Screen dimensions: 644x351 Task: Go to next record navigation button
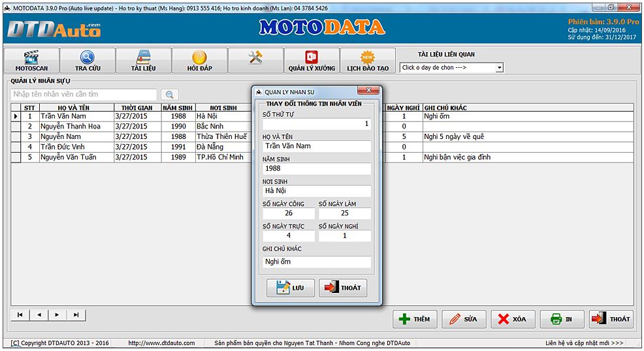pos(57,315)
